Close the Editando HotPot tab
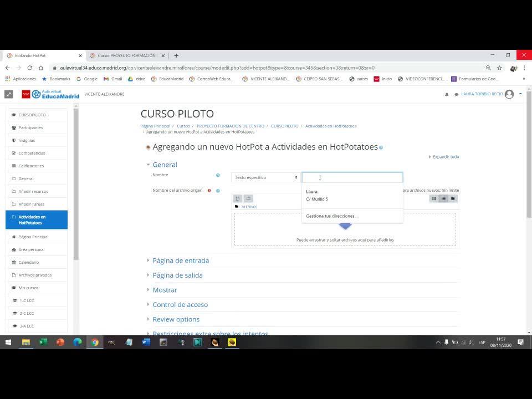This screenshot has width=532, height=399. [x=80, y=55]
